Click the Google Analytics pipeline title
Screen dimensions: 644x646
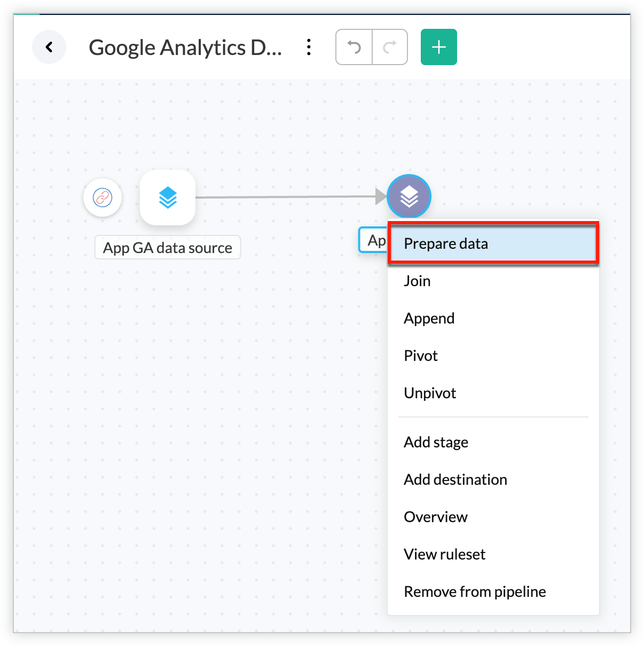185,48
